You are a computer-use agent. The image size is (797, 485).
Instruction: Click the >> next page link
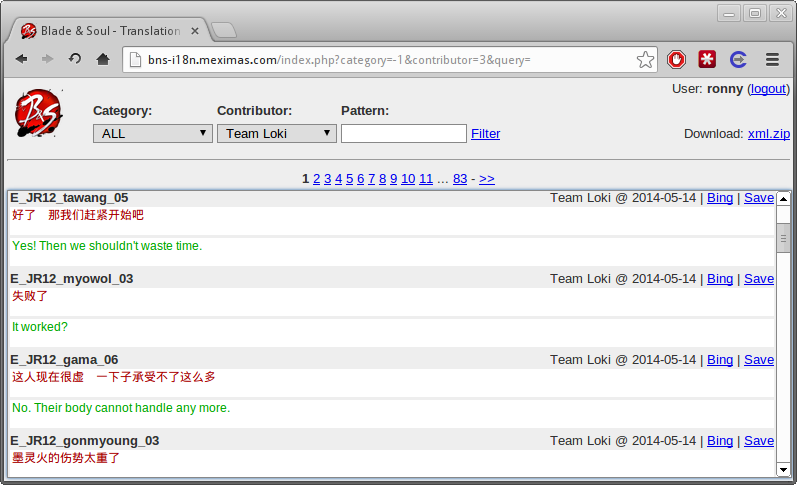486,179
